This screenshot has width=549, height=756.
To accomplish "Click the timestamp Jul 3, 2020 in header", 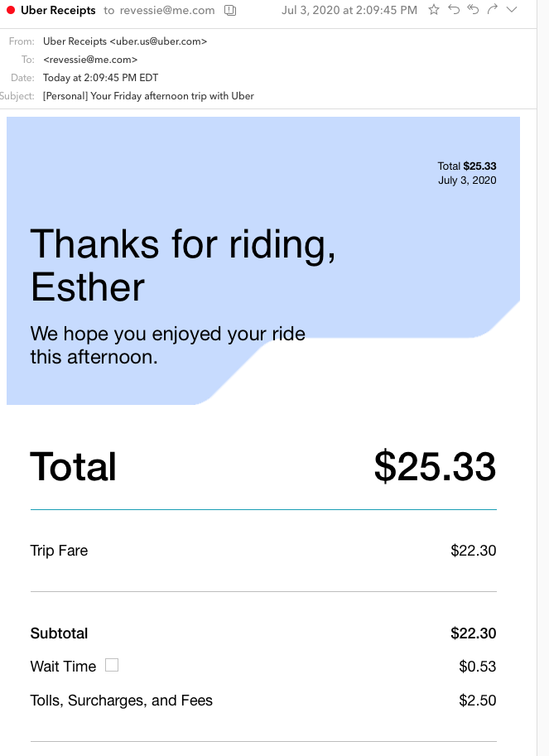I will click(x=349, y=11).
